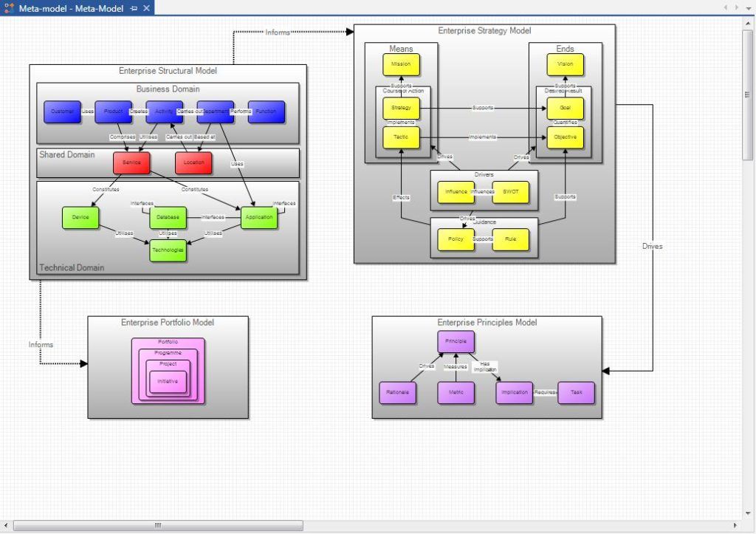Select the Principle element

pos(456,341)
